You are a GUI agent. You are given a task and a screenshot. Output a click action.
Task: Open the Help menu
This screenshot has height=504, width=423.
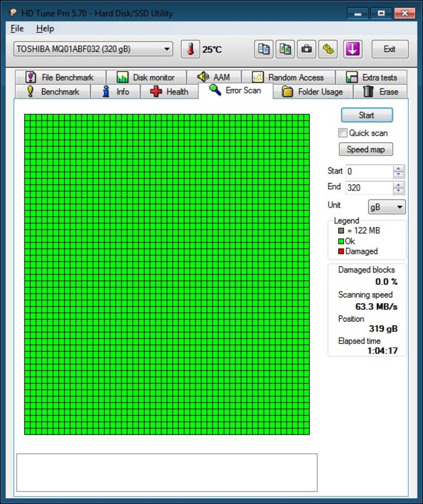tap(45, 29)
